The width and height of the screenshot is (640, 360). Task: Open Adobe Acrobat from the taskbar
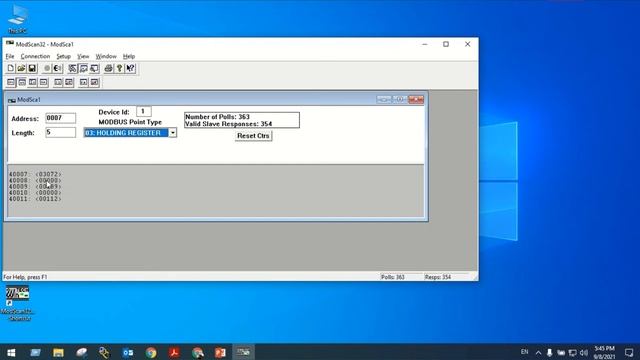click(174, 352)
